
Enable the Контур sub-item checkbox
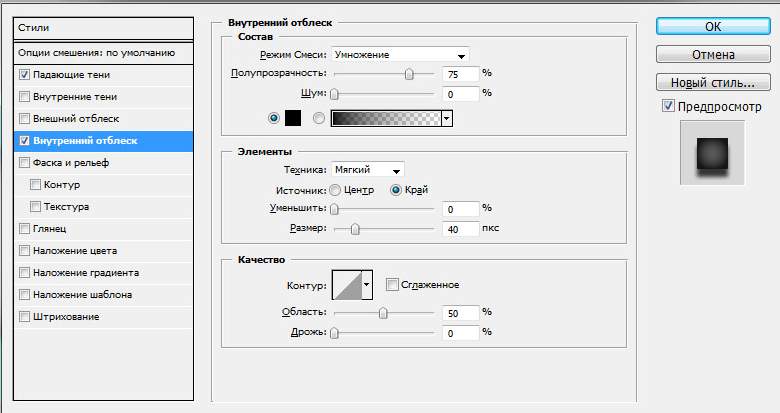point(35,185)
